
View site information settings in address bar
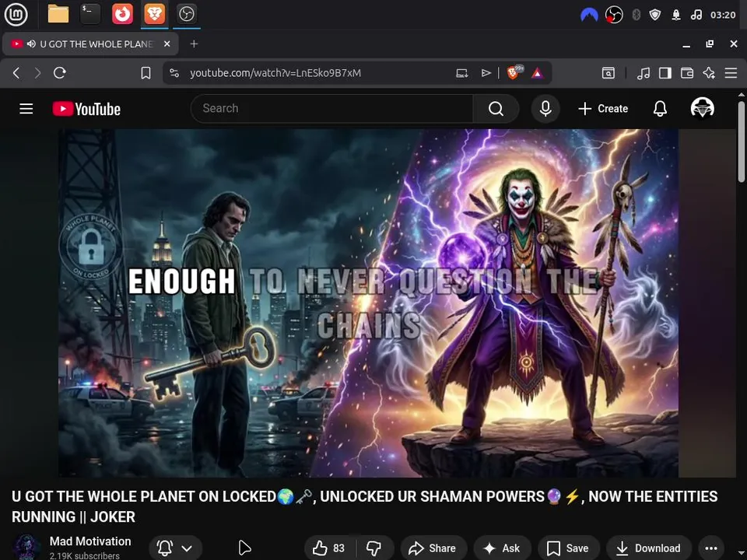pos(174,73)
